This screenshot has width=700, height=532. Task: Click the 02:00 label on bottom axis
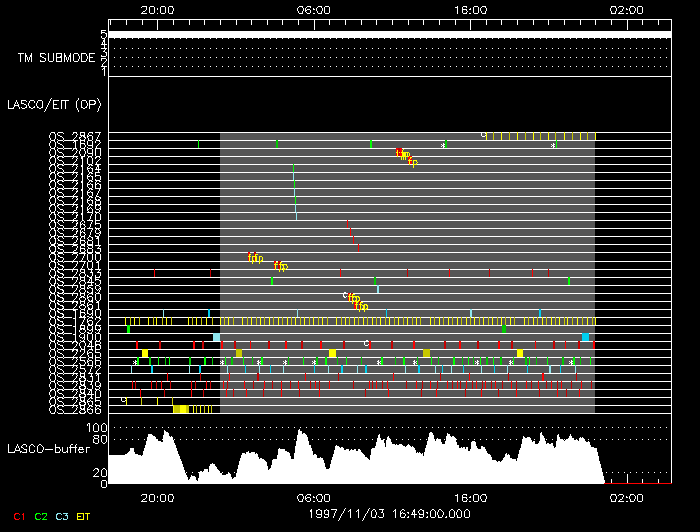pos(627,497)
